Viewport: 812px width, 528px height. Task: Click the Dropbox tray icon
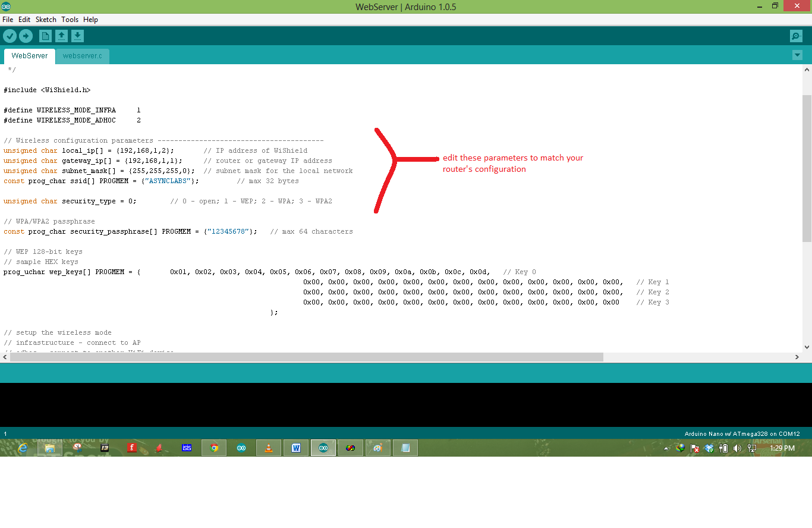click(709, 448)
